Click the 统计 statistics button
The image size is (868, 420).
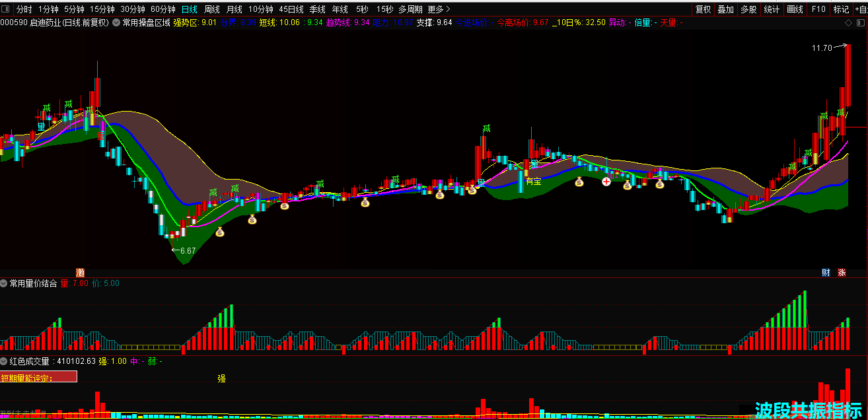coord(772,9)
